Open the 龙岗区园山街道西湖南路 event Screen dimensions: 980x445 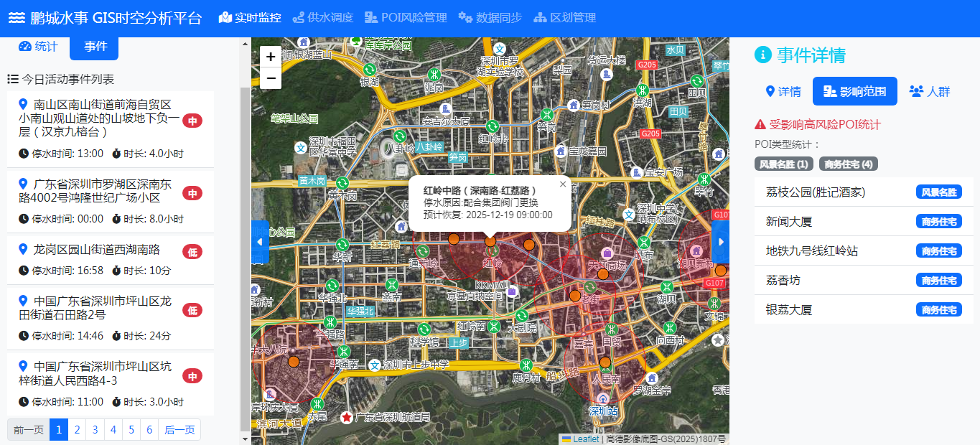111,259
